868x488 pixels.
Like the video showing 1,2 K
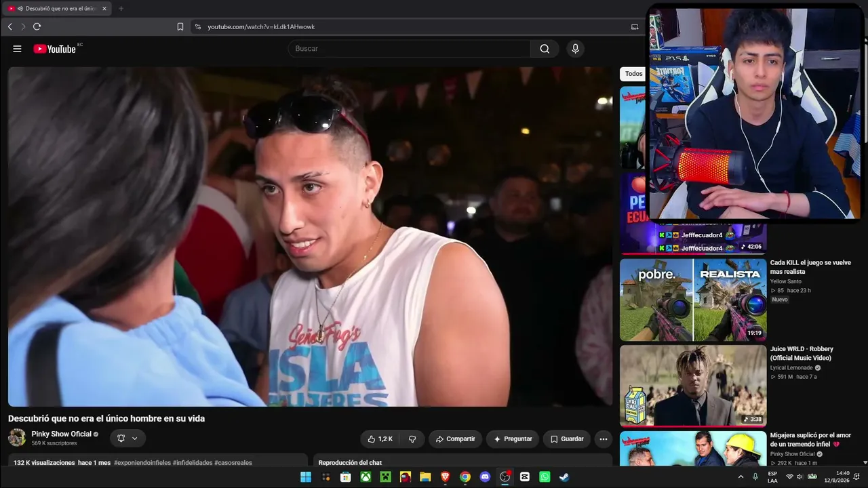click(380, 439)
